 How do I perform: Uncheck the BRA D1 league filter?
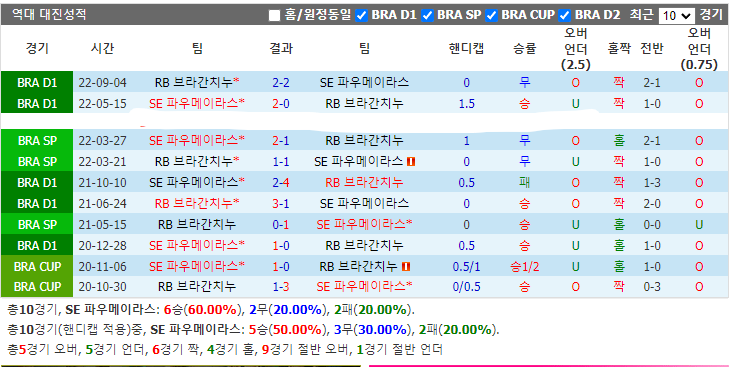(361, 15)
